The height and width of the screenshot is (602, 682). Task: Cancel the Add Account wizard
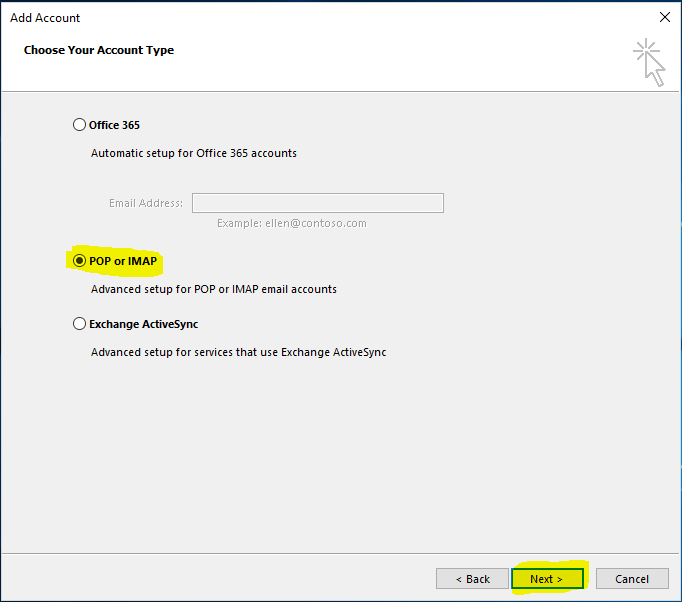(632, 579)
